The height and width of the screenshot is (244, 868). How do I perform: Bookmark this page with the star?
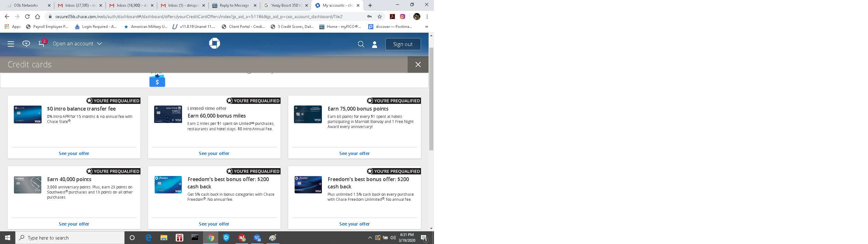click(380, 17)
